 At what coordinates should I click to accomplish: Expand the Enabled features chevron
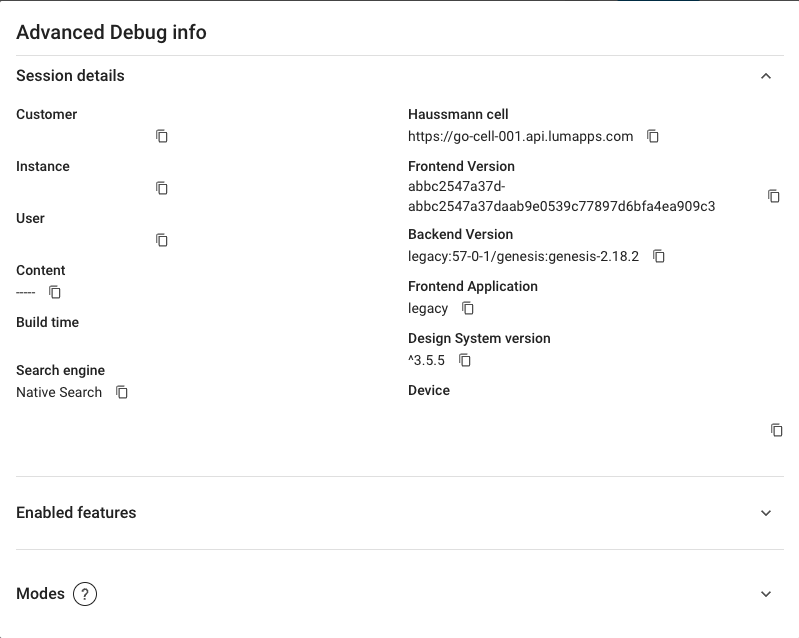(x=766, y=513)
